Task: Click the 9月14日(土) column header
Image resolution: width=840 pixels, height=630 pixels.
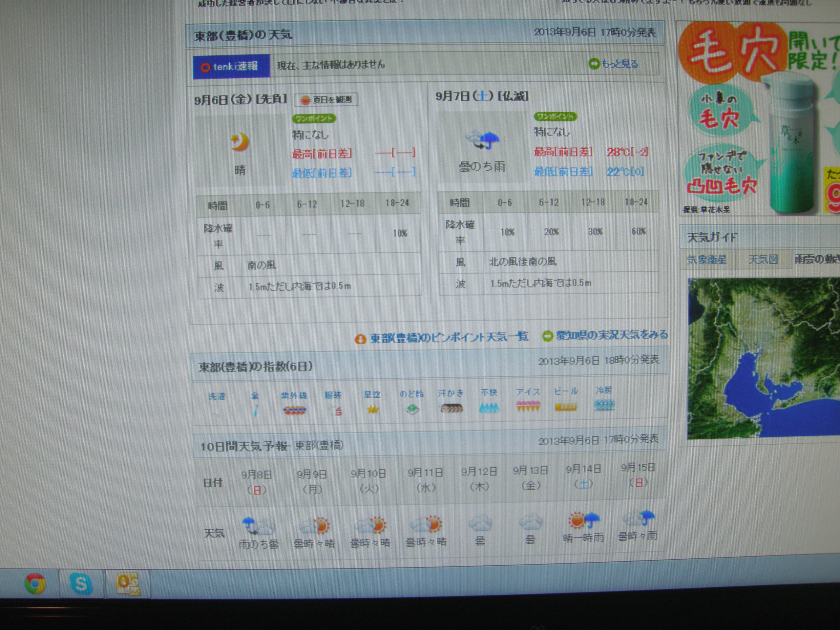Action: pyautogui.click(x=583, y=476)
